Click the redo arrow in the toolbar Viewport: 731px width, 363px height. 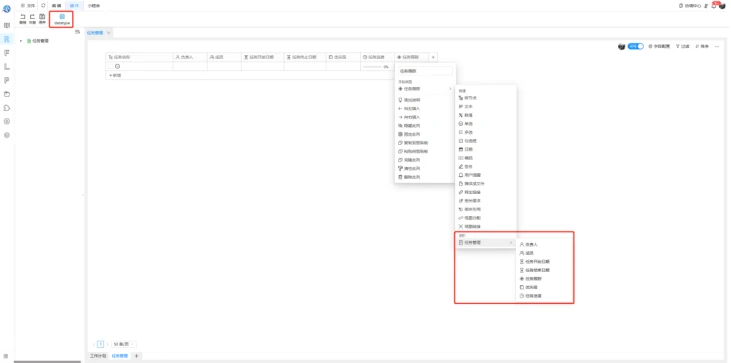pyautogui.click(x=32, y=17)
